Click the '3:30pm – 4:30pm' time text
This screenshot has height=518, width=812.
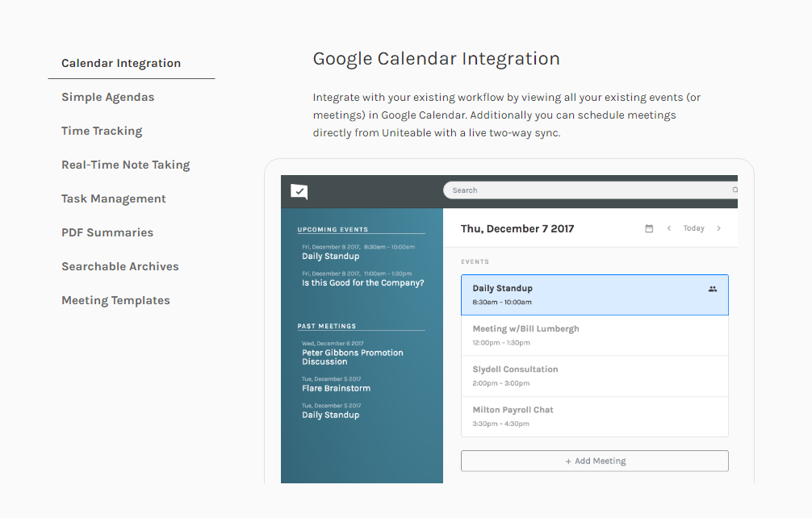pos(500,424)
